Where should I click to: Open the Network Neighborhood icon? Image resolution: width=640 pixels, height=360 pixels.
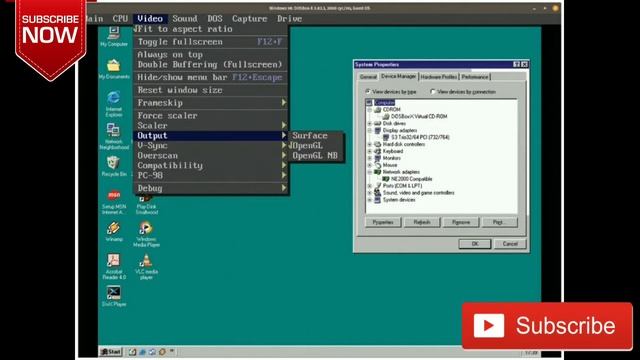click(114, 136)
